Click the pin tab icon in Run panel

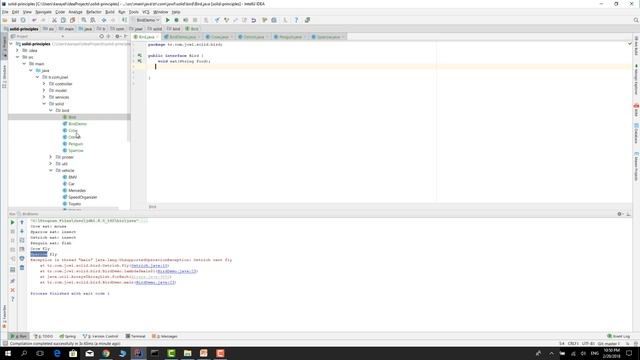coord(12,281)
